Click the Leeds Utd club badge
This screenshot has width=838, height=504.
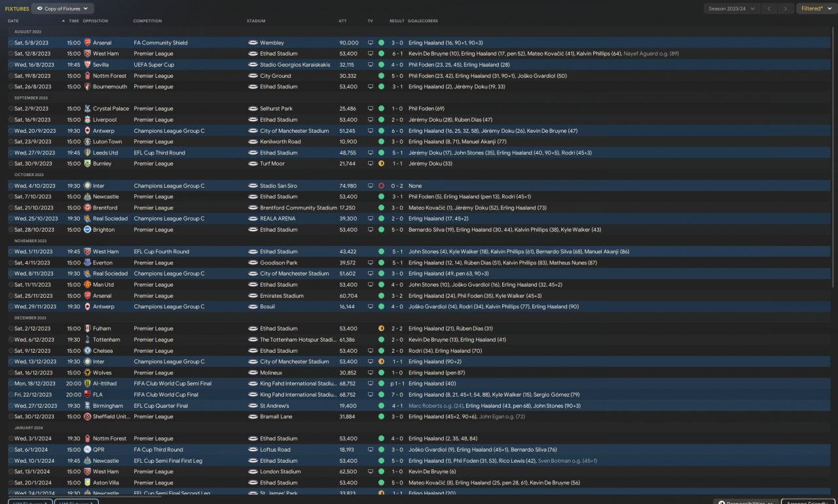pos(88,153)
